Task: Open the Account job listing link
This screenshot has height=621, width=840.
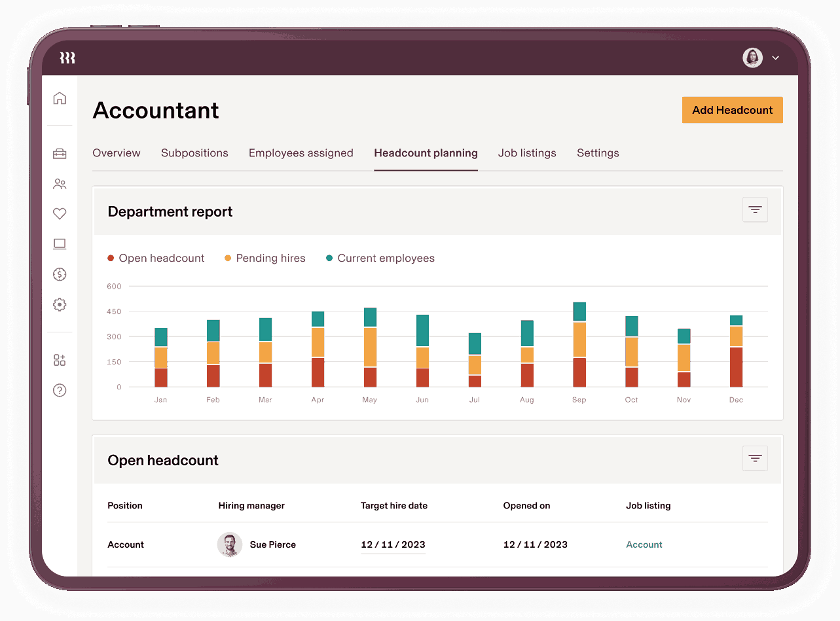Action: coord(644,544)
